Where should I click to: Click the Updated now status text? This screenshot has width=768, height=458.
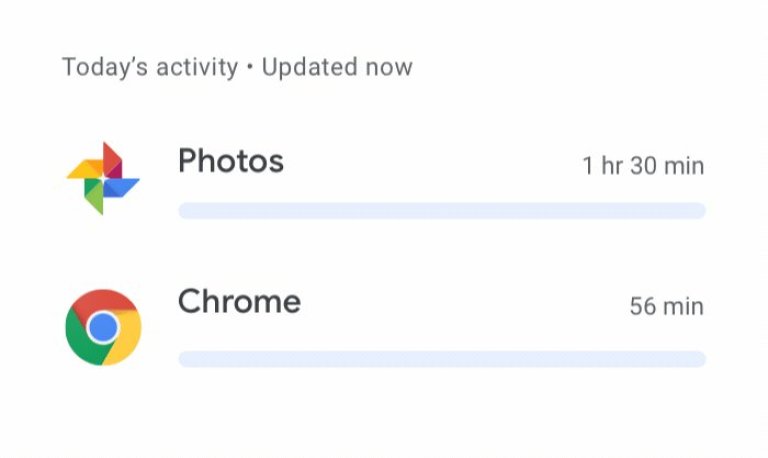[337, 67]
